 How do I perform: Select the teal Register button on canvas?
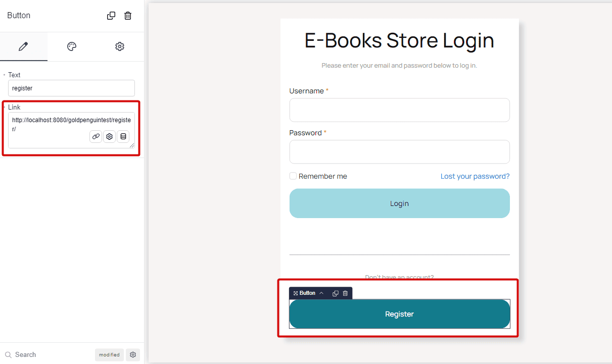pyautogui.click(x=399, y=314)
